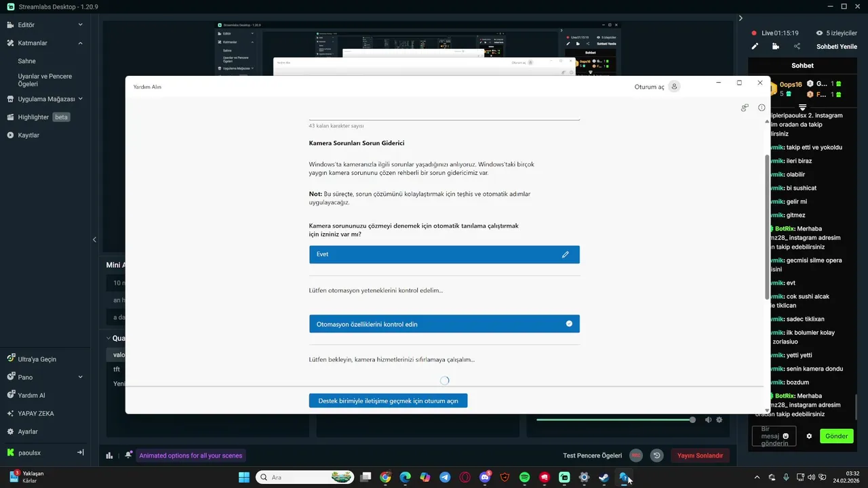This screenshot has height=488, width=868.
Task: Click the green Gönder button
Action: [x=836, y=436]
